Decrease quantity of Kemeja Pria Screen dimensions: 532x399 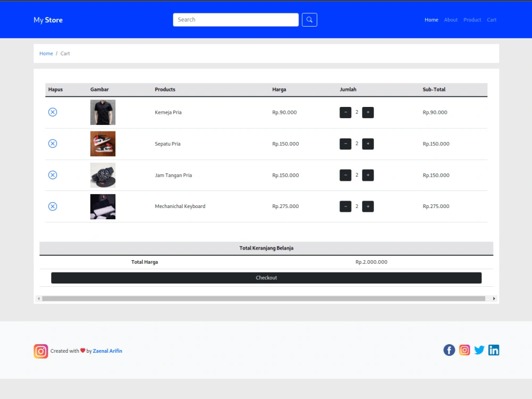point(345,112)
